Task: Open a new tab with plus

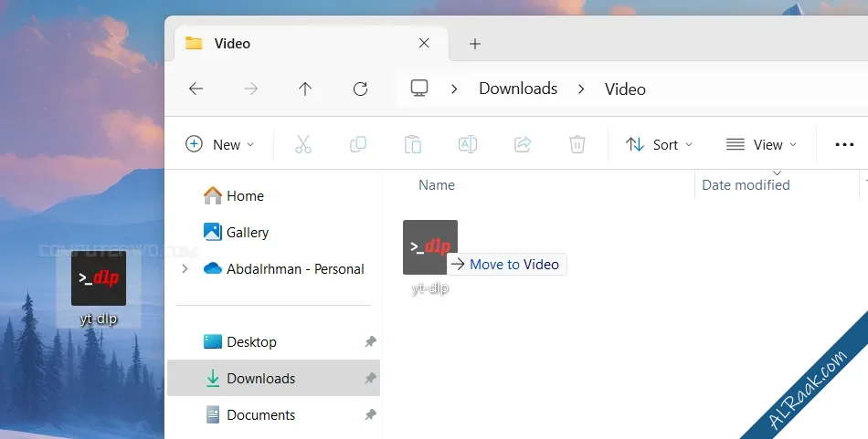Action: click(x=475, y=44)
